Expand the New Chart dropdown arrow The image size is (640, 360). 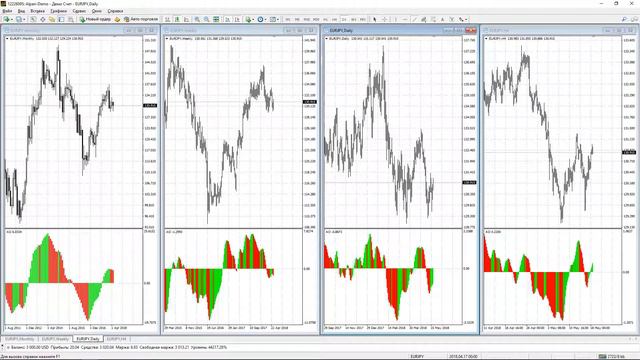(12, 19)
